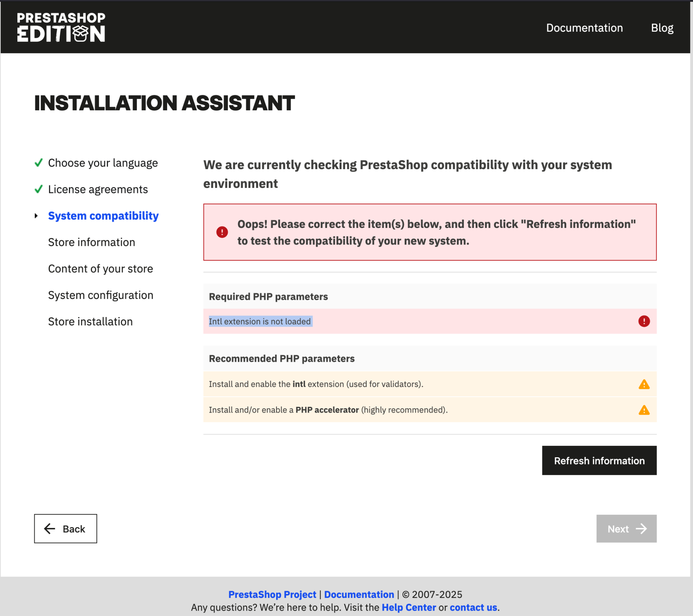Click arrow marker beside System compatibility
Image resolution: width=693 pixels, height=616 pixels.
click(36, 216)
